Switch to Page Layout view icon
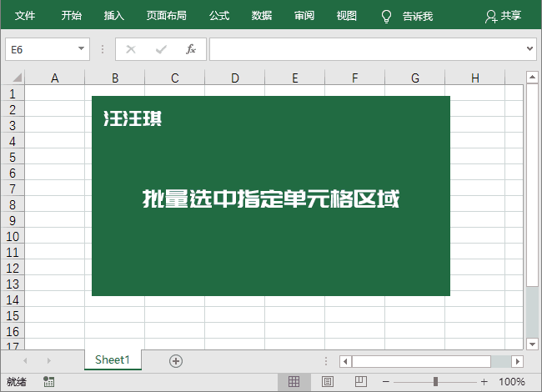 pyautogui.click(x=328, y=382)
